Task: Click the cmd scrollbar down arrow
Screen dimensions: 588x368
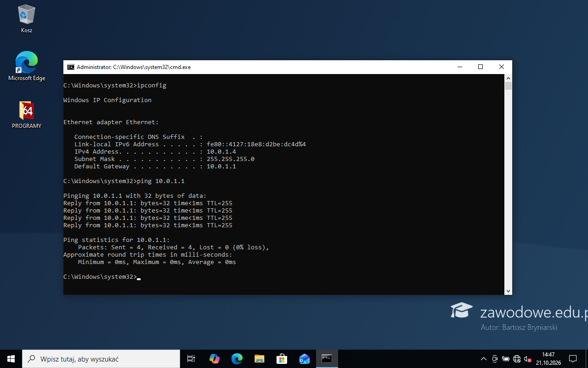Action: pos(508,291)
